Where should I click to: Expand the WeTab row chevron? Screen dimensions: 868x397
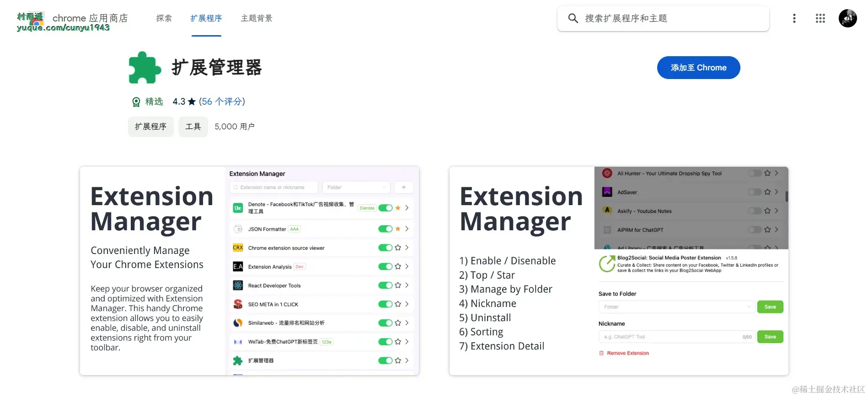click(407, 342)
